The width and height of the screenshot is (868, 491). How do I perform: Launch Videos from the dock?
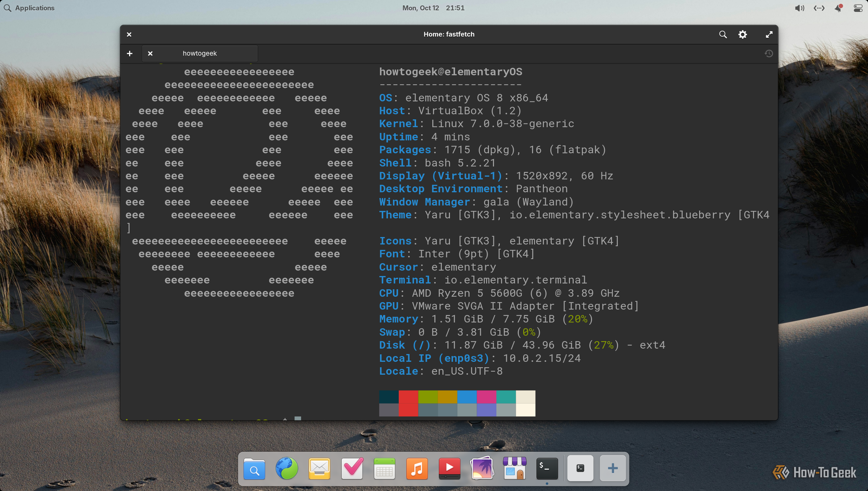450,469
